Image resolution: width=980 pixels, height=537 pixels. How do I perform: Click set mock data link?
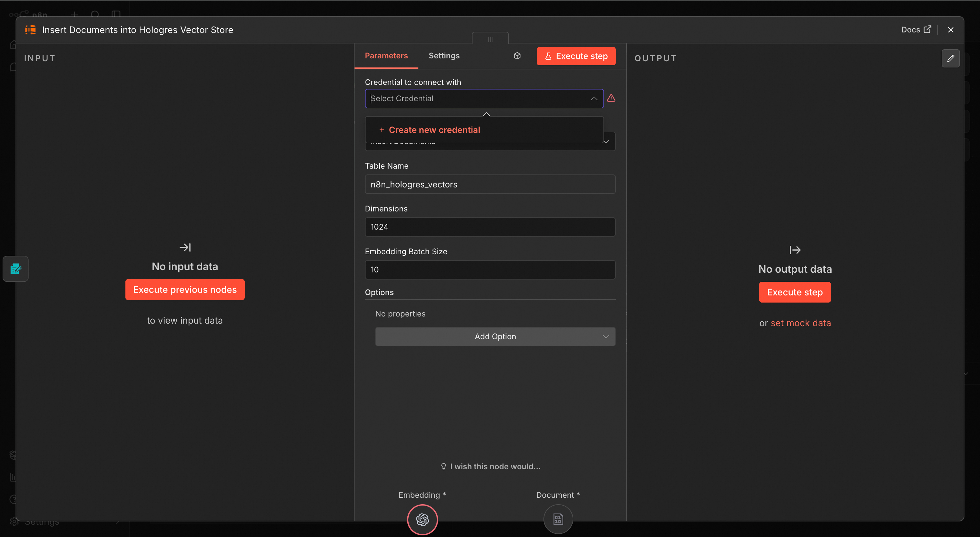coord(800,323)
